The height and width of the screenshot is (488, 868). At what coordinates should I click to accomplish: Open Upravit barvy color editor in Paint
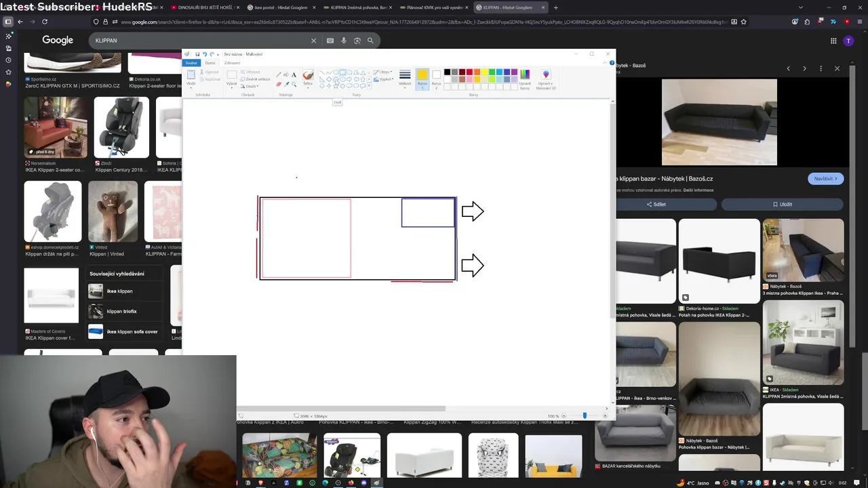525,79
